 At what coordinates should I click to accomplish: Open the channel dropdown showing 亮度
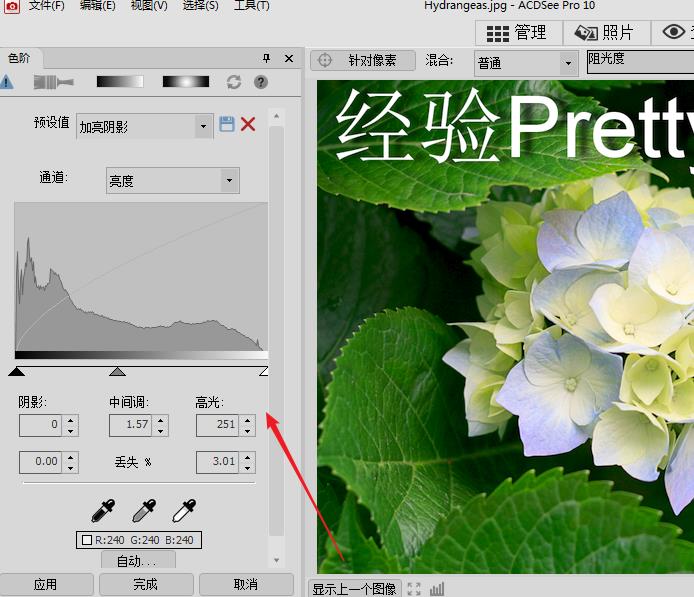click(x=173, y=181)
